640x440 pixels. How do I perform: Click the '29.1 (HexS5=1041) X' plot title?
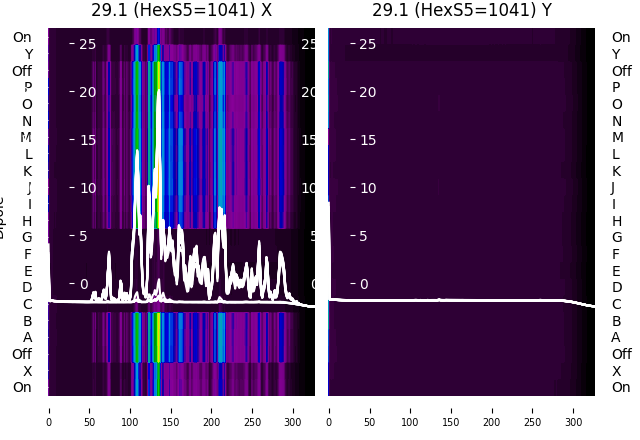pyautogui.click(x=181, y=11)
